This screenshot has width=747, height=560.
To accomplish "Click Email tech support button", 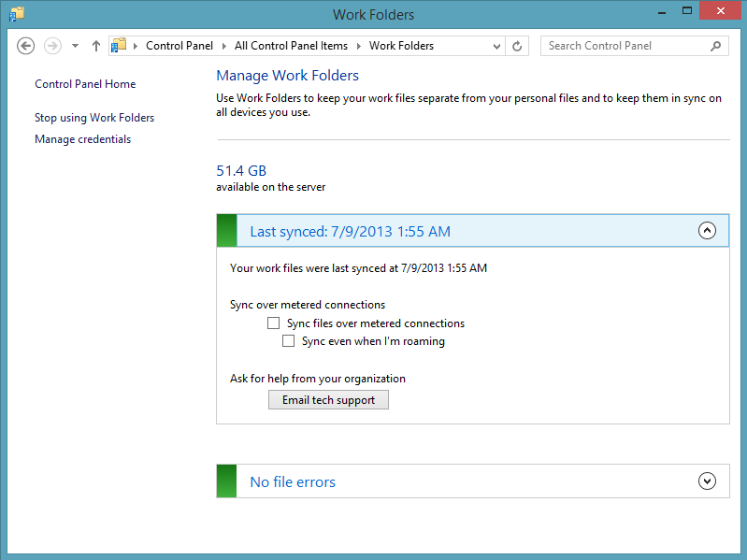I will (x=328, y=400).
